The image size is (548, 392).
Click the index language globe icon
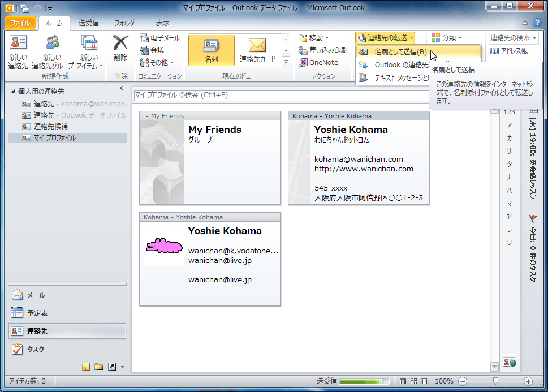(510, 362)
